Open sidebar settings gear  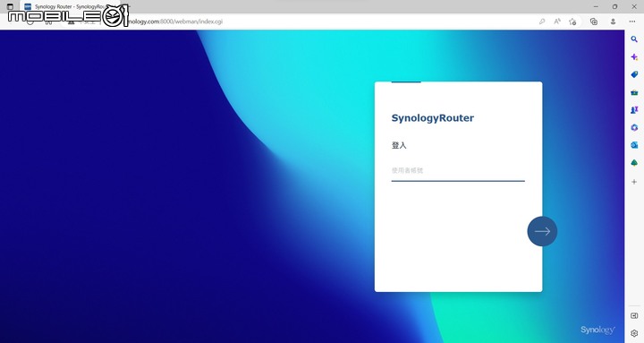point(634,333)
